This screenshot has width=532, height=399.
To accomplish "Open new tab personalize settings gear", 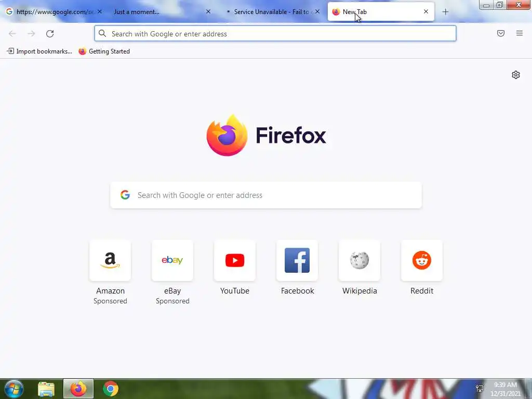I will pos(516,75).
